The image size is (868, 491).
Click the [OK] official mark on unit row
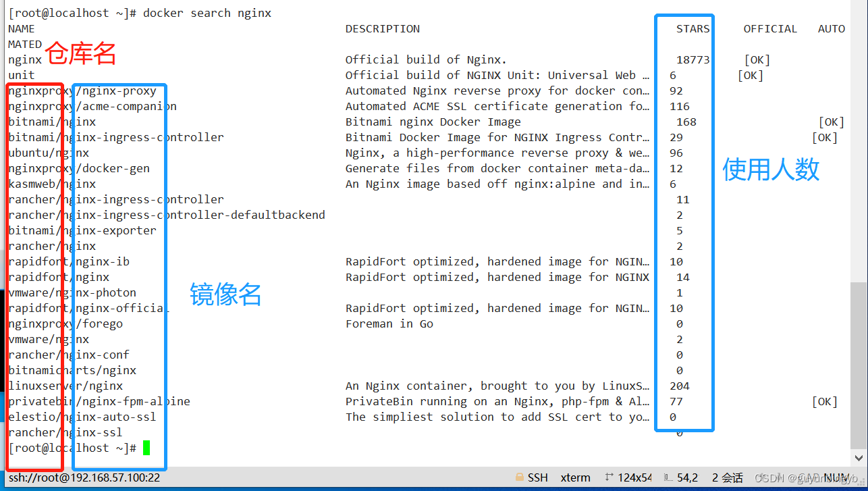[751, 75]
